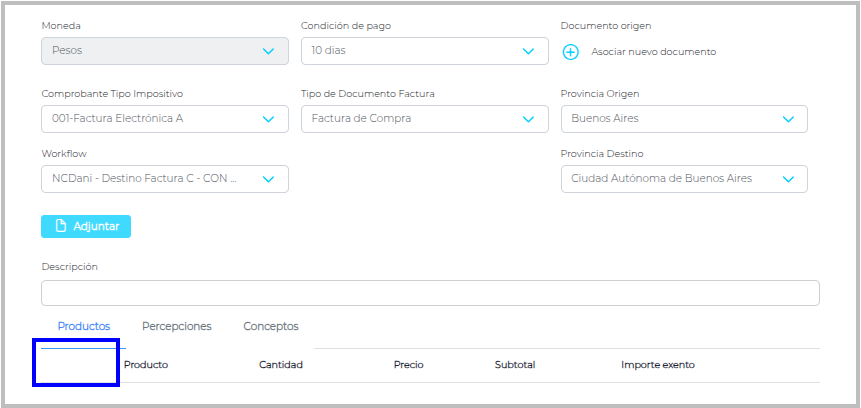Click the Precio column header
This screenshot has width=861, height=408.
pyautogui.click(x=409, y=365)
